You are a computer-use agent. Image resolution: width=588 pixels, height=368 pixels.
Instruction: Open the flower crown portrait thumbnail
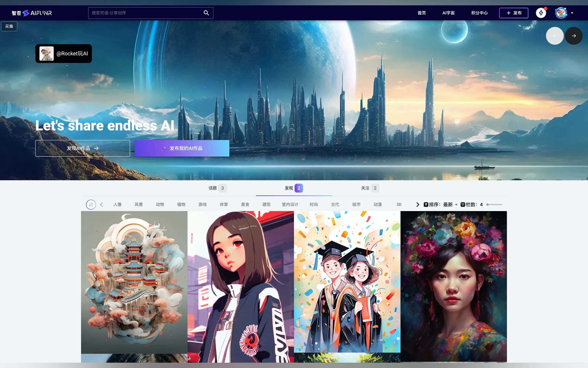pos(453,286)
